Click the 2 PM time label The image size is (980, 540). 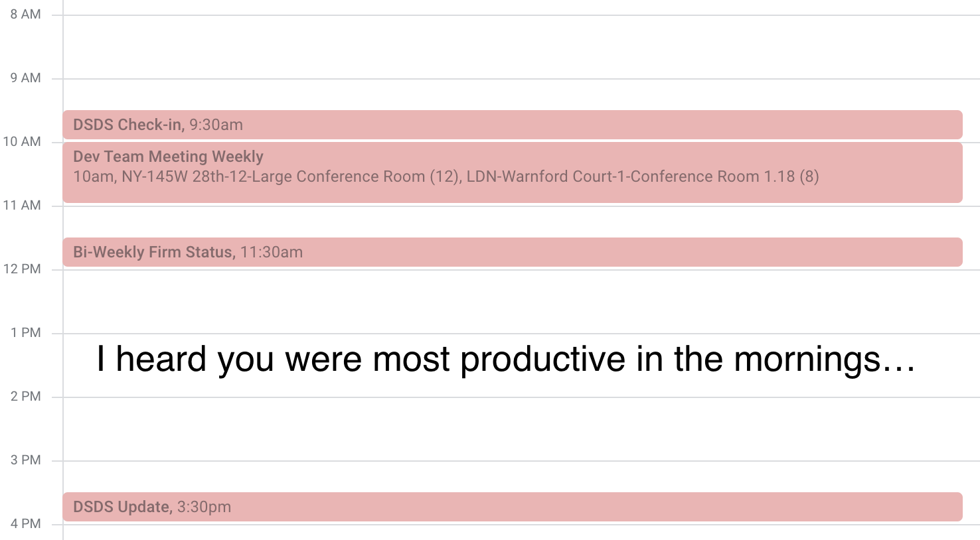[x=25, y=396]
